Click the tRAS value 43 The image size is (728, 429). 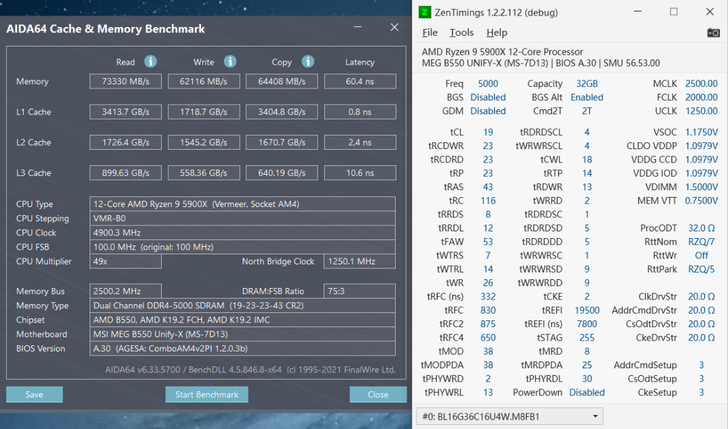point(488,187)
